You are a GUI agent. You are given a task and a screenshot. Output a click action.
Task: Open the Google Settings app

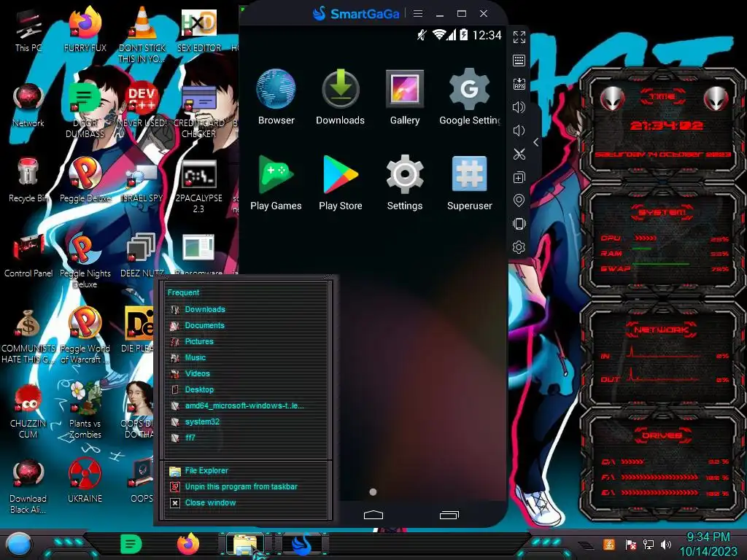(x=470, y=97)
